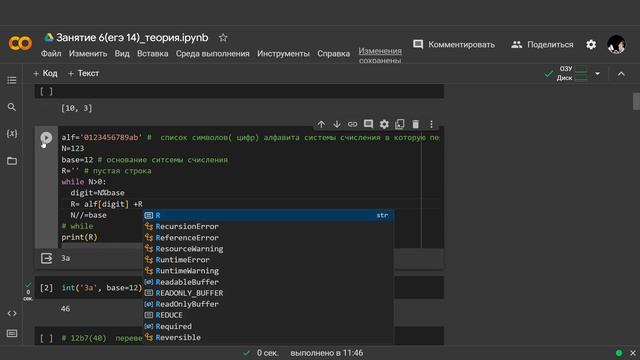Open the user account avatar

616,44
